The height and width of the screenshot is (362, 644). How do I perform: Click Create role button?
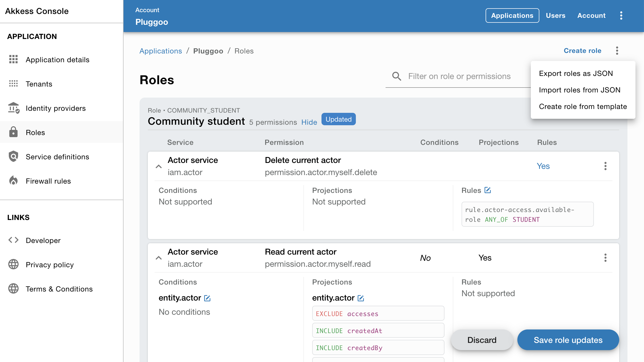[x=582, y=50]
